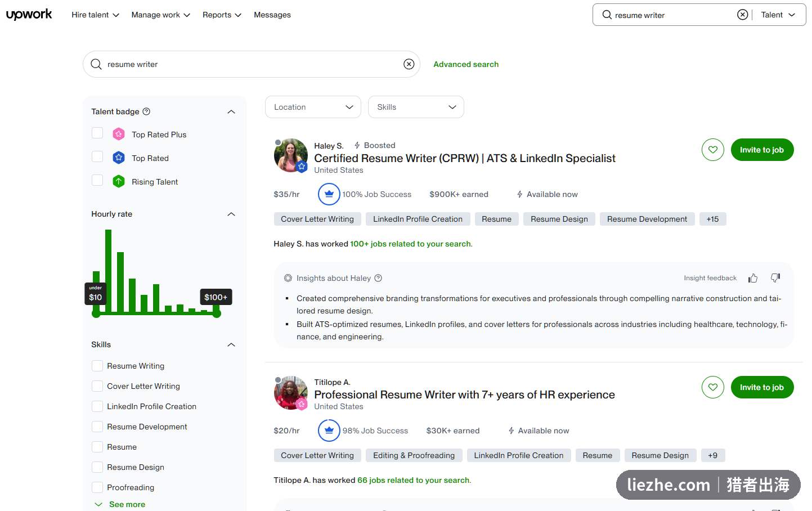Click the Rising Talent green badge icon
This screenshot has width=812, height=511.
pos(119,181)
